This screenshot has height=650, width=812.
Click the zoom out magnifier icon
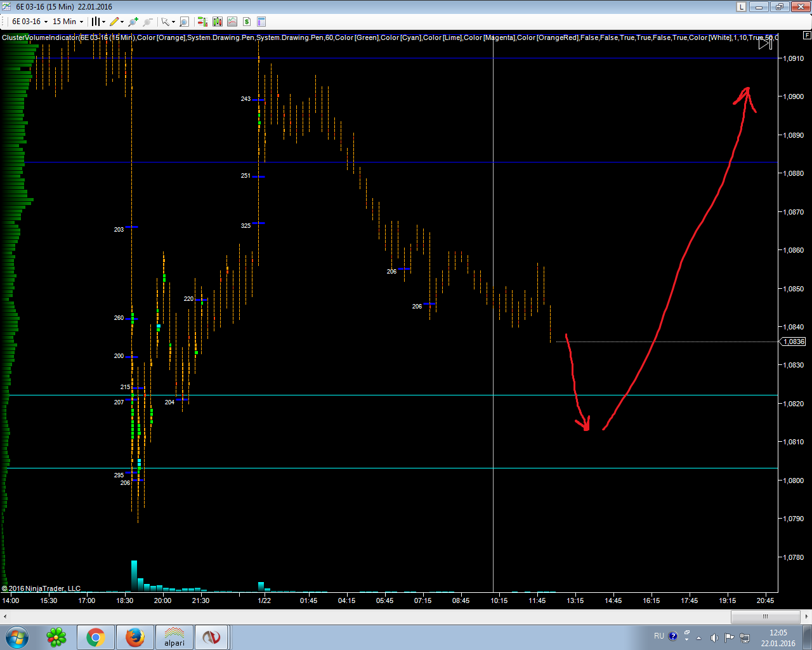tap(147, 22)
